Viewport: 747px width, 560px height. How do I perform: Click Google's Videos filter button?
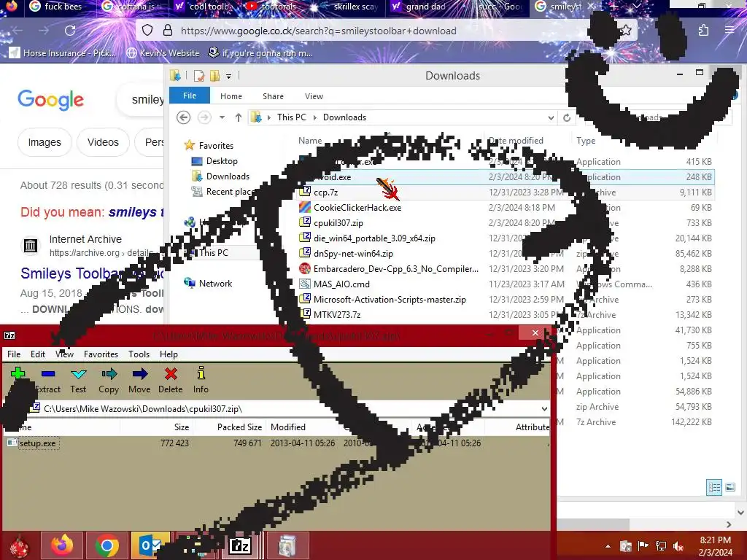pos(103,142)
